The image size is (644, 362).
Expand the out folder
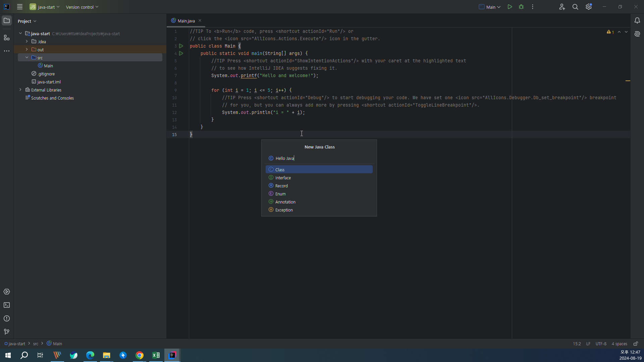(27, 50)
